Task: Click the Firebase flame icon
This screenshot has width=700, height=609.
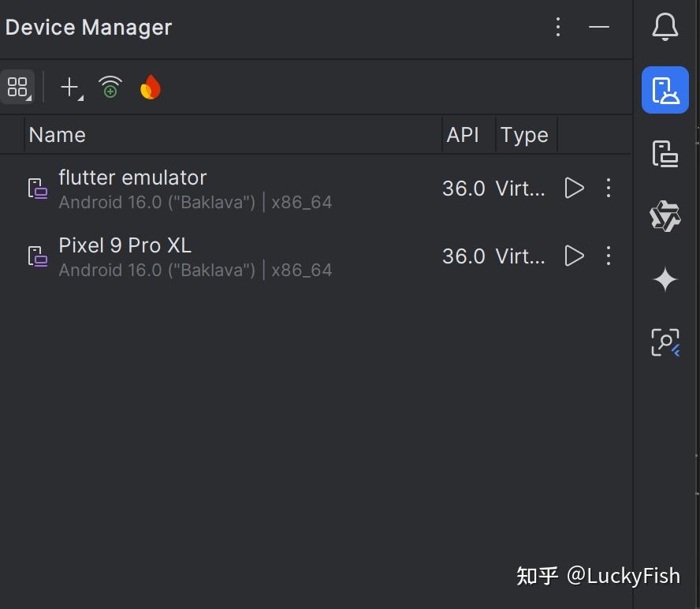Action: pyautogui.click(x=150, y=88)
